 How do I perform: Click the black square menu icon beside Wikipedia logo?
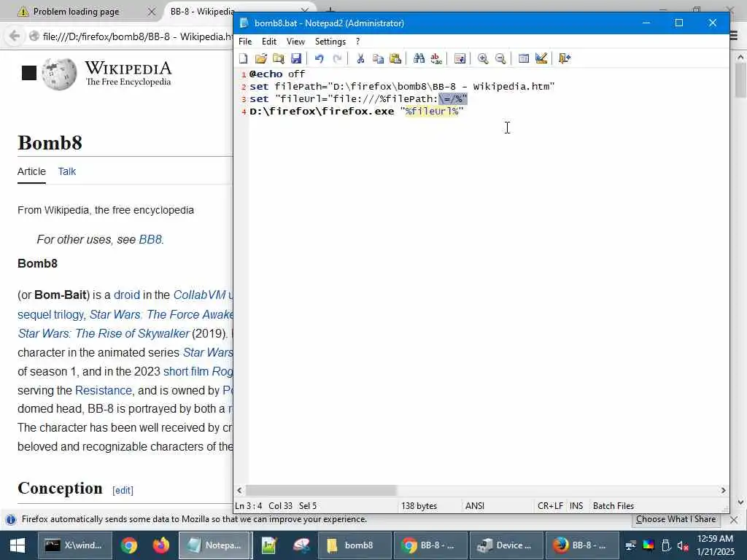29,73
